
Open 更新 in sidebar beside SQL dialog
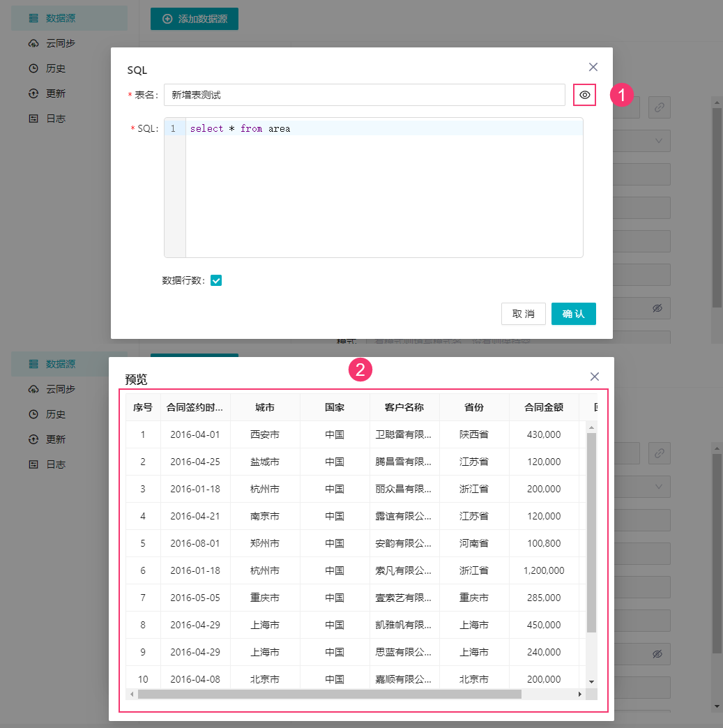click(56, 93)
